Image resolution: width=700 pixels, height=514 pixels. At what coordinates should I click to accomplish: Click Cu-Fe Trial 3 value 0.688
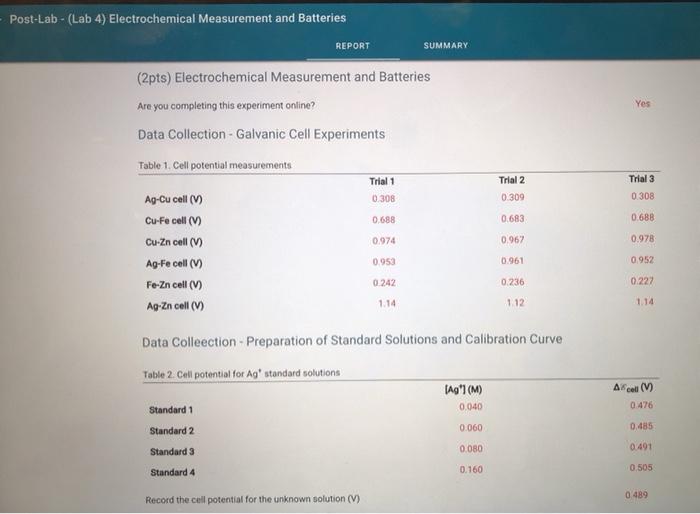point(642,217)
